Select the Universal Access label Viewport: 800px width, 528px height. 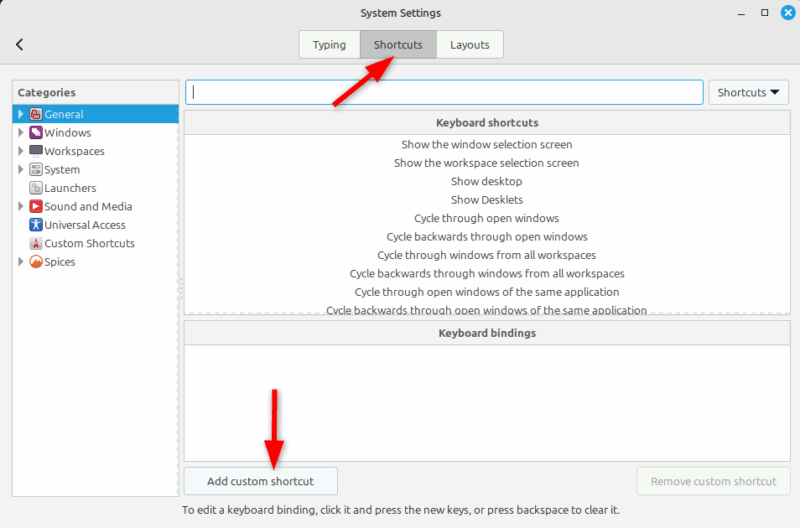point(85,225)
